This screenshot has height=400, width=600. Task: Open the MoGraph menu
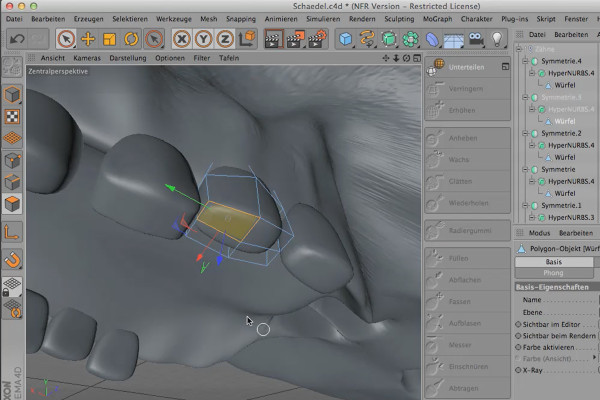coord(437,19)
